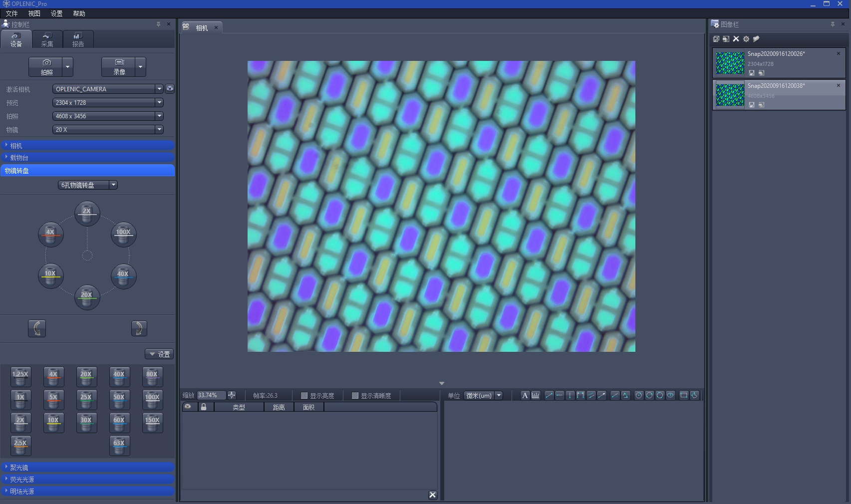Save the Snap20200916120026 image
This screenshot has width=851, height=504.
pyautogui.click(x=752, y=73)
